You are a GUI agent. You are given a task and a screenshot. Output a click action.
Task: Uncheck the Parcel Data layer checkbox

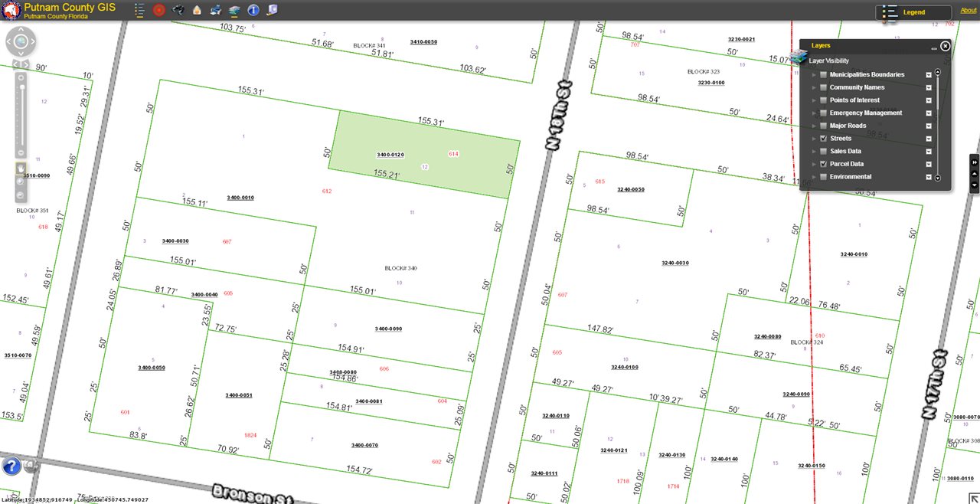pos(823,165)
